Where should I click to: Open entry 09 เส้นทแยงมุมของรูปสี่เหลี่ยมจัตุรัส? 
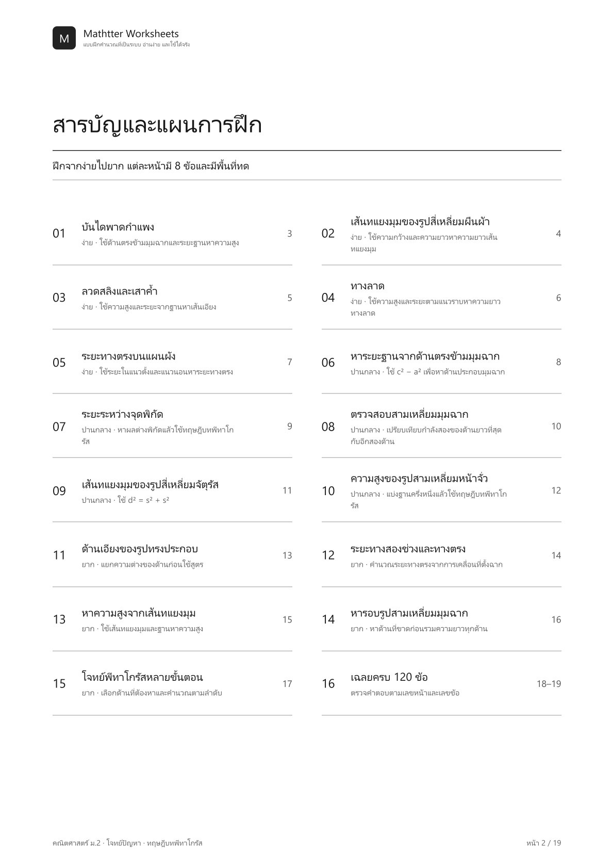click(172, 490)
